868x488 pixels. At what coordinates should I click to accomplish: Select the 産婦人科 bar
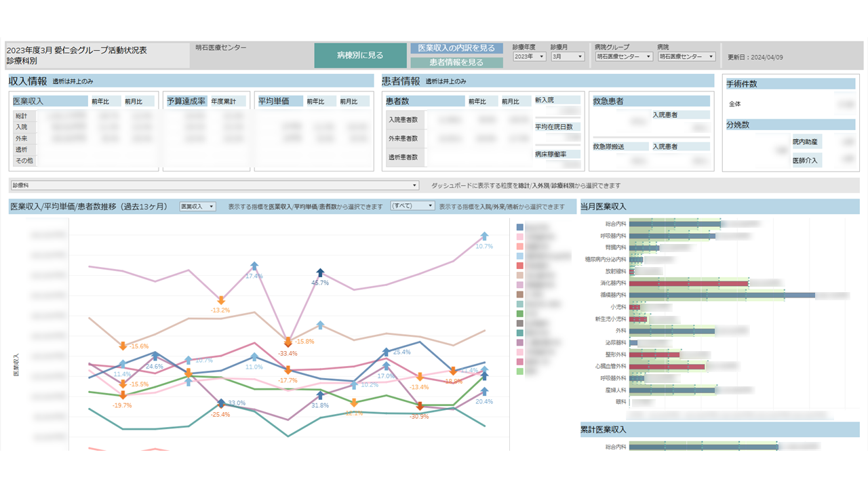point(672,390)
